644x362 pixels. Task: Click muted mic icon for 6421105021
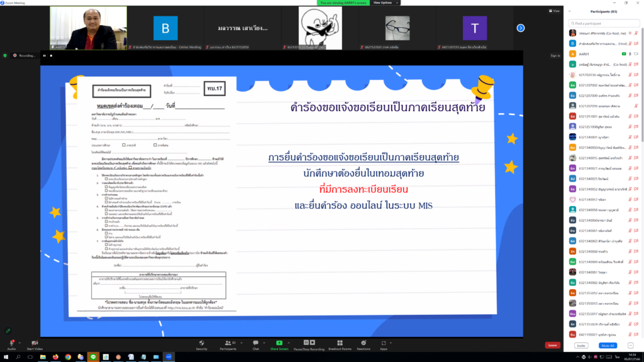coord(630,334)
